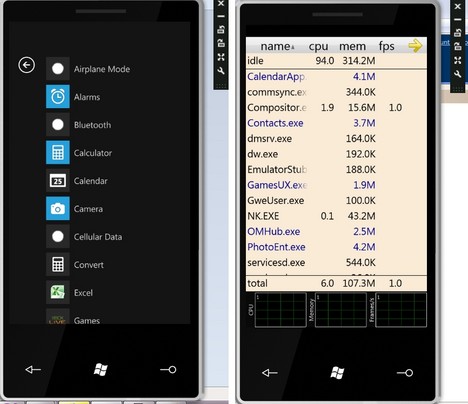Viewport: 468px width, 404px height.
Task: Select the dw.exe process row
Action: pyautogui.click(x=336, y=154)
